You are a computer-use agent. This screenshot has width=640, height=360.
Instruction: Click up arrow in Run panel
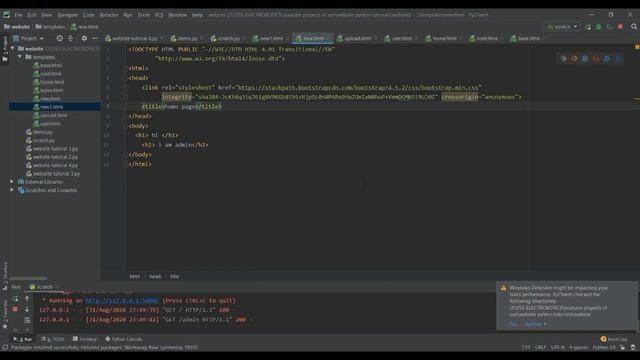[x=27, y=299]
